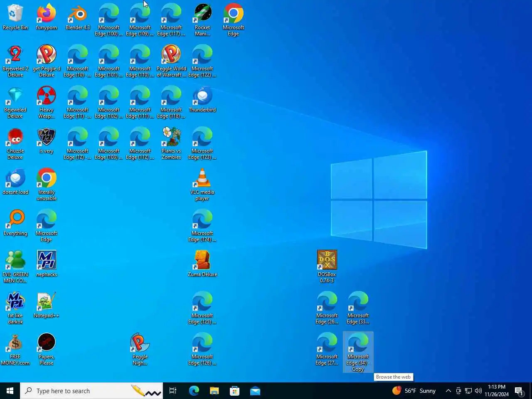532x399 pixels.
Task: Select the Bejeweled 2 Deluxe icon
Action: [x=15, y=61]
